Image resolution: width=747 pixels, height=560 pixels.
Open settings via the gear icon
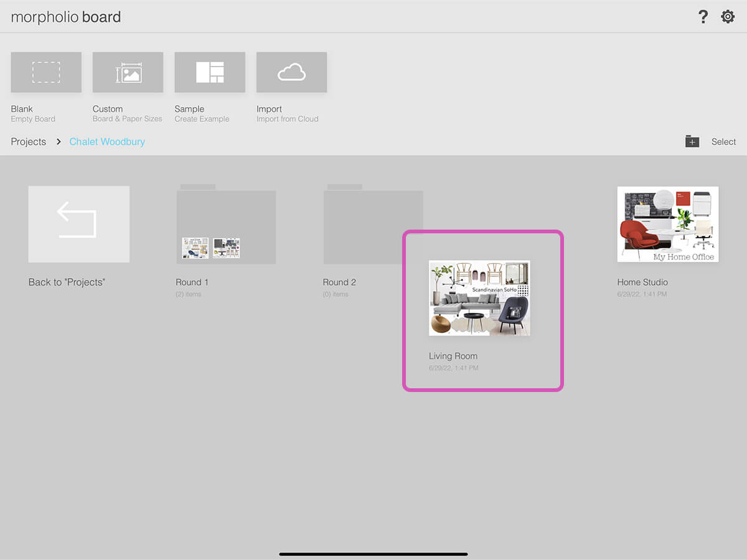click(x=728, y=17)
